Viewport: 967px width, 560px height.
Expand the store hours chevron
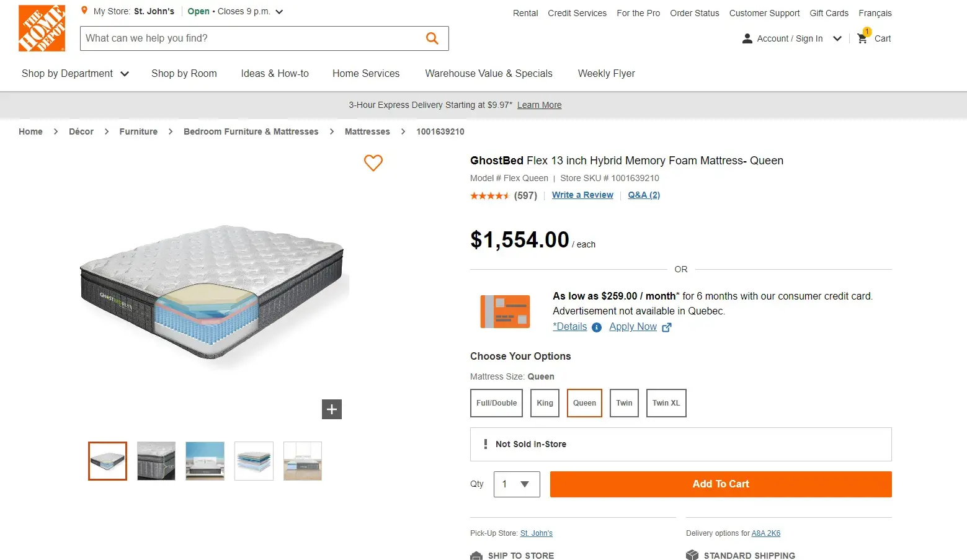[279, 12]
